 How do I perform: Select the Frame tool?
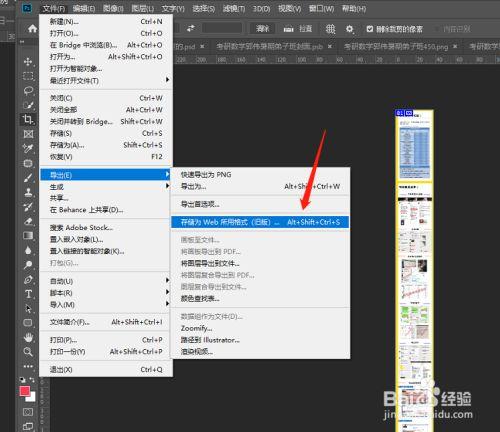pos(28,134)
